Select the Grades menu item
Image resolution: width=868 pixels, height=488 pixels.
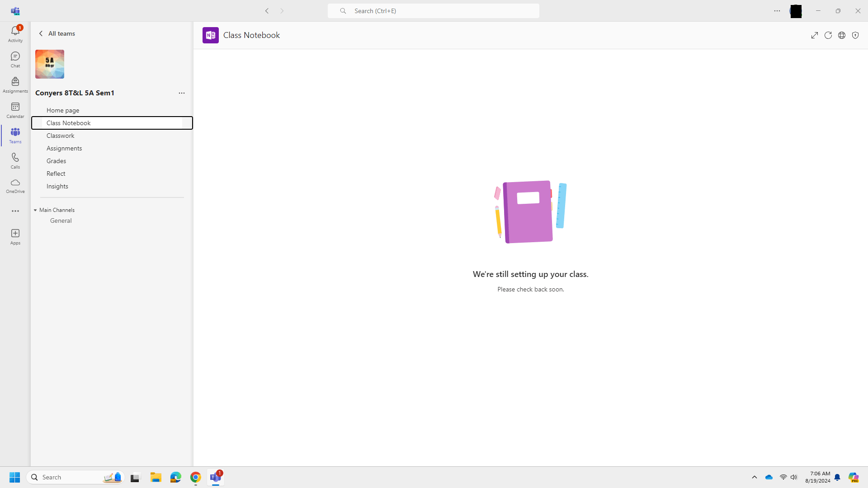tap(56, 161)
